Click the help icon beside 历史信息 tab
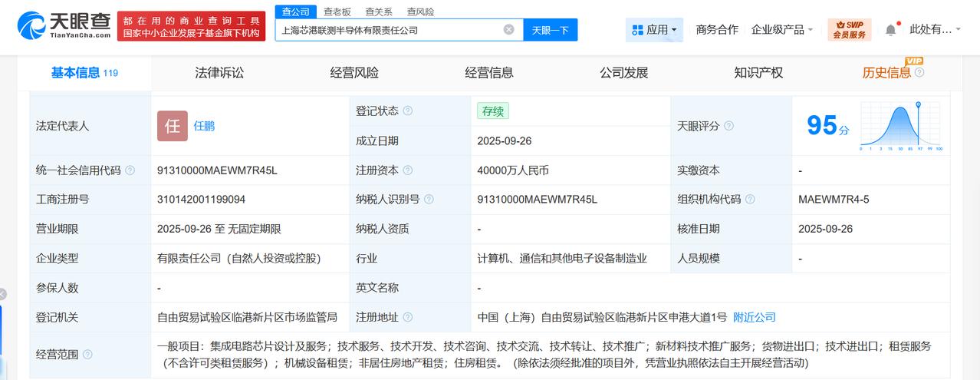The width and height of the screenshot is (980, 380). (x=919, y=73)
